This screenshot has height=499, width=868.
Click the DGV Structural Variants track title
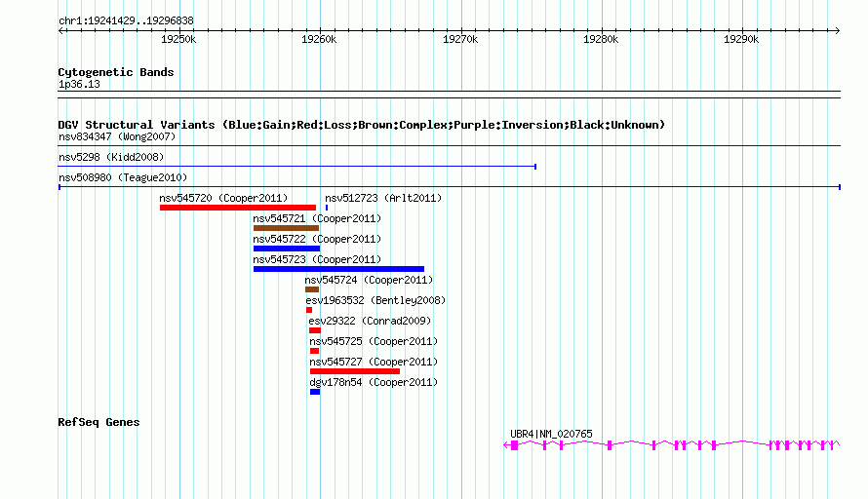pos(362,125)
